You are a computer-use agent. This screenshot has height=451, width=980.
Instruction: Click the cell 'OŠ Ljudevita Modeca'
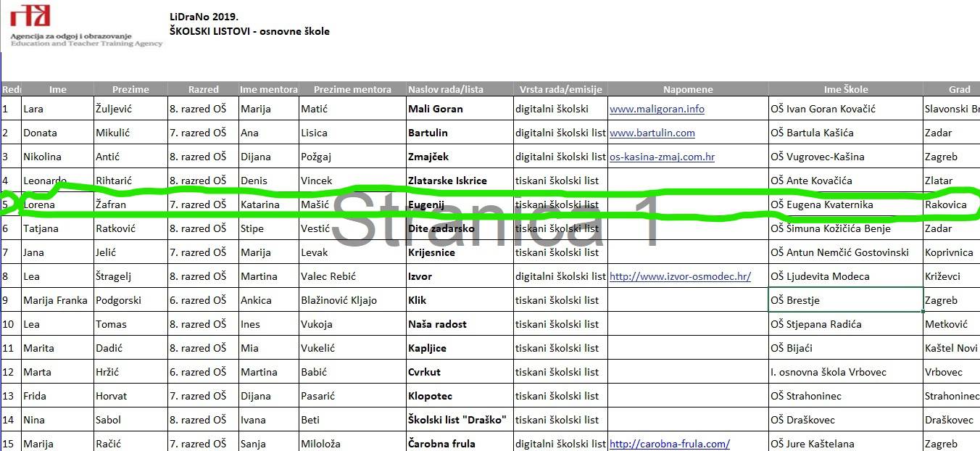tap(846, 276)
